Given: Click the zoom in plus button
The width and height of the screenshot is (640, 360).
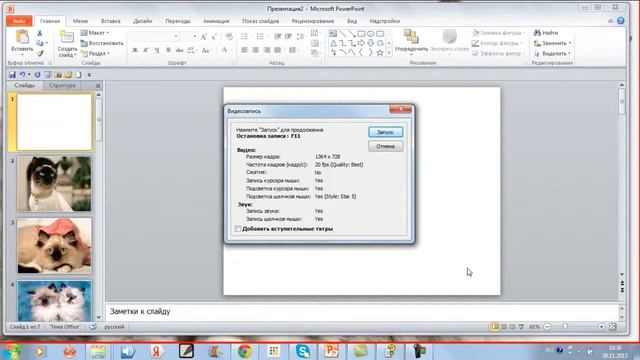Looking at the screenshot, I should 601,327.
